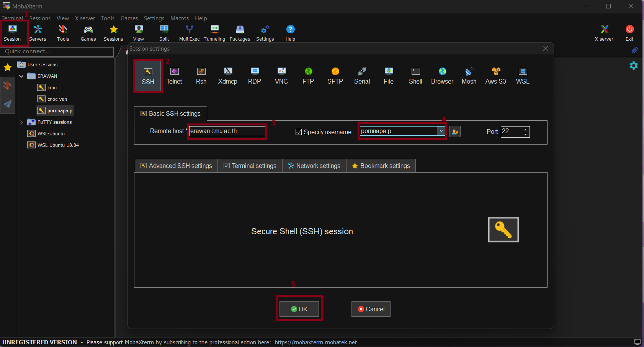Select the Mosh session type

coord(469,76)
